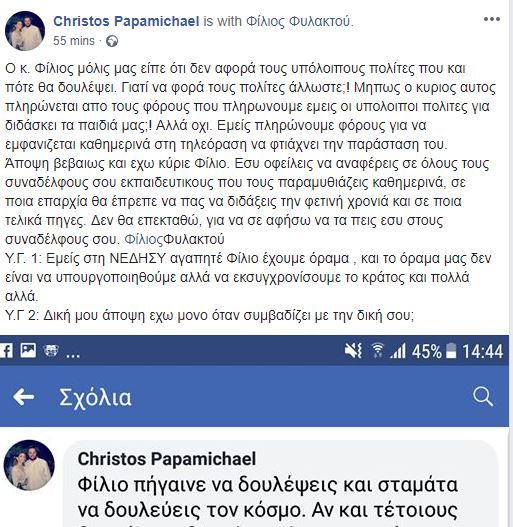Tap the battery icon next to 45%
Viewport: 513px width, 527px height.
pyautogui.click(x=451, y=351)
